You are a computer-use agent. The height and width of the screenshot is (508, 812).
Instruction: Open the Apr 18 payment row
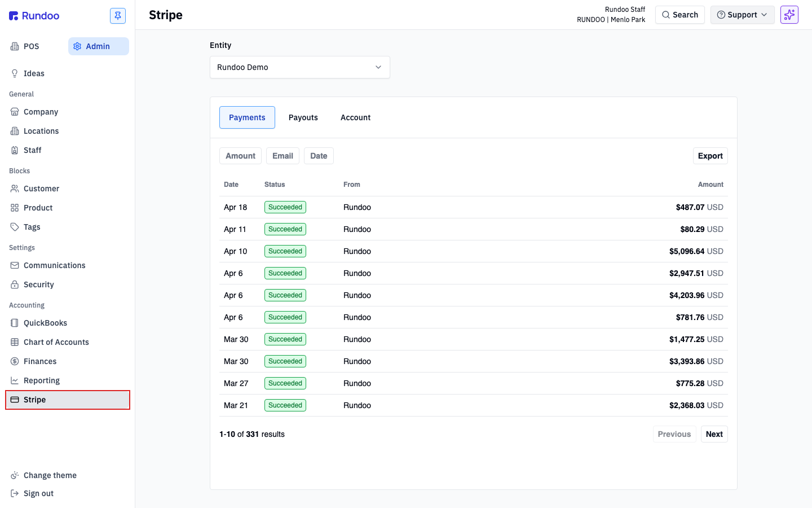click(474, 207)
